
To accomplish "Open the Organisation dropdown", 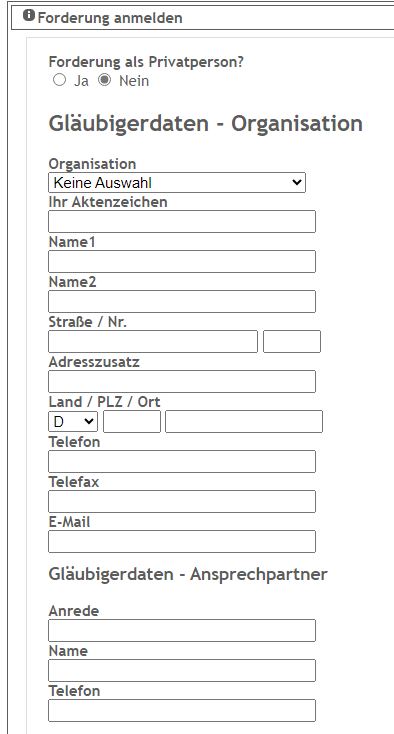I will (177, 182).
